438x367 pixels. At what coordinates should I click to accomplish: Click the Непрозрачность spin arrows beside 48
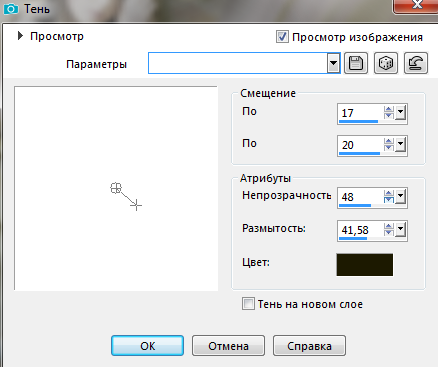[389, 197]
